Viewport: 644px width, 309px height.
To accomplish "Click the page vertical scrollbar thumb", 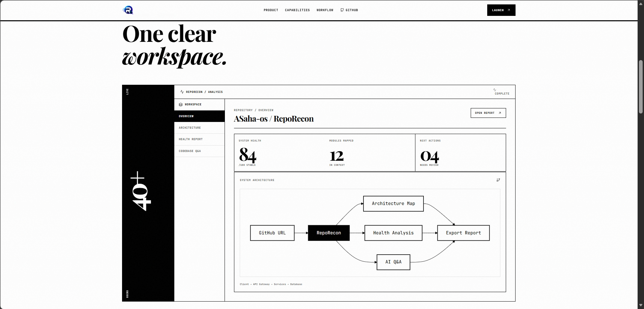I will coord(641,87).
